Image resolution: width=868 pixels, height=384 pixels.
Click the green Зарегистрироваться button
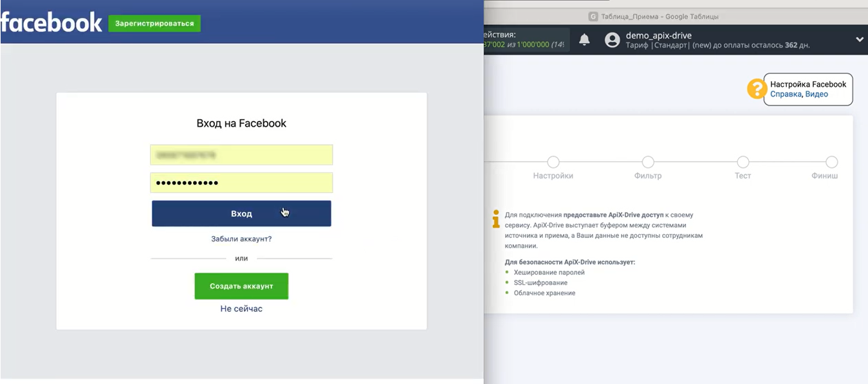point(154,24)
